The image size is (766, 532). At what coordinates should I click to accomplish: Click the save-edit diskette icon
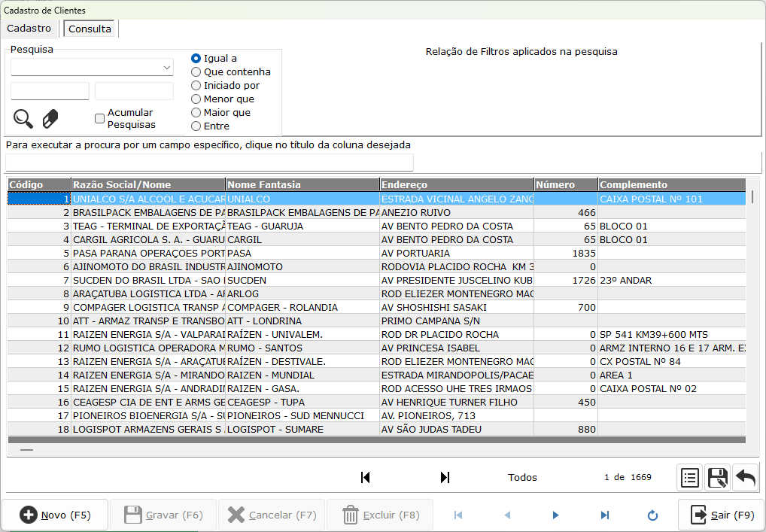coord(717,477)
